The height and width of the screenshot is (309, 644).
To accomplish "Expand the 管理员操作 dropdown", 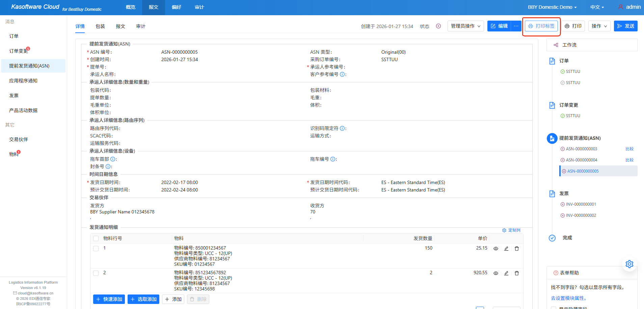I will point(465,26).
